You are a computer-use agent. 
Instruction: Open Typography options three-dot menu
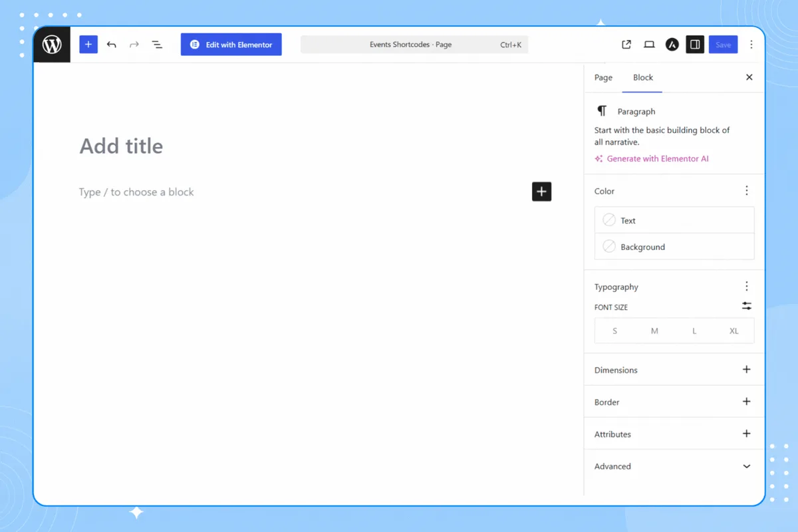[747, 287]
